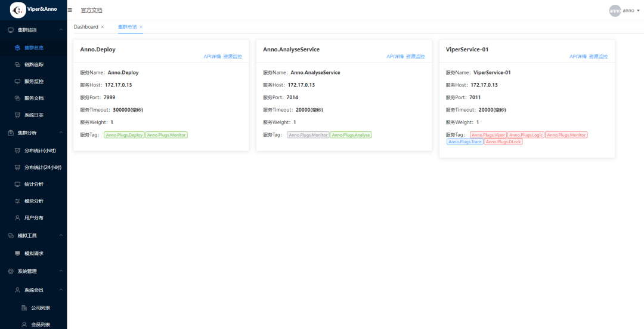
Task: Open the 官方文档 link
Action: pyautogui.click(x=92, y=10)
